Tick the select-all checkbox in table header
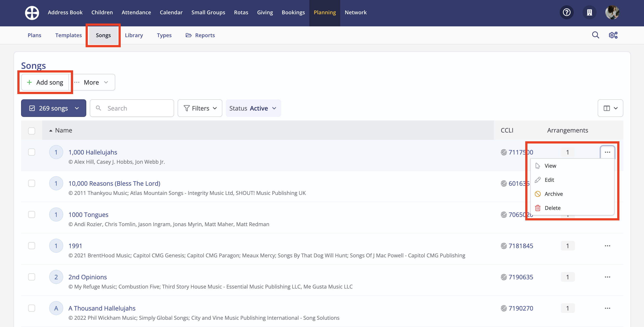The image size is (644, 327). click(32, 131)
